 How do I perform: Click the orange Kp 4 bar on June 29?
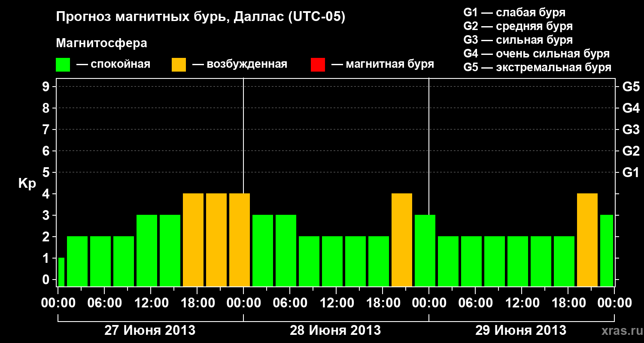(587, 240)
